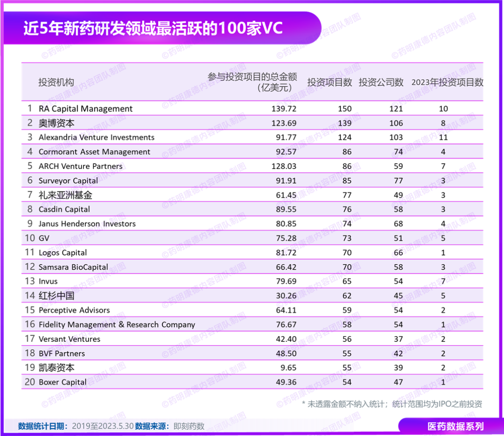Click total amount 139.72 for RA Capital
Image resolution: width=504 pixels, height=436 pixels.
click(x=284, y=109)
